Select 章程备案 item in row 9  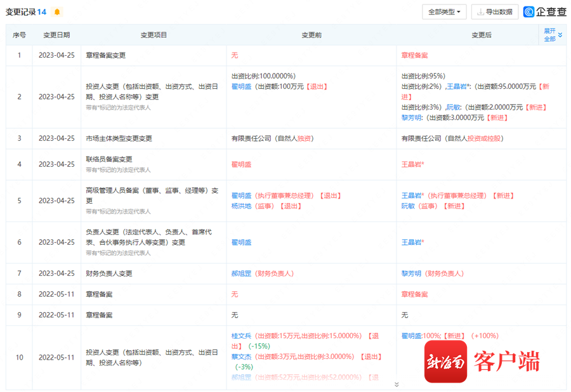pos(99,315)
